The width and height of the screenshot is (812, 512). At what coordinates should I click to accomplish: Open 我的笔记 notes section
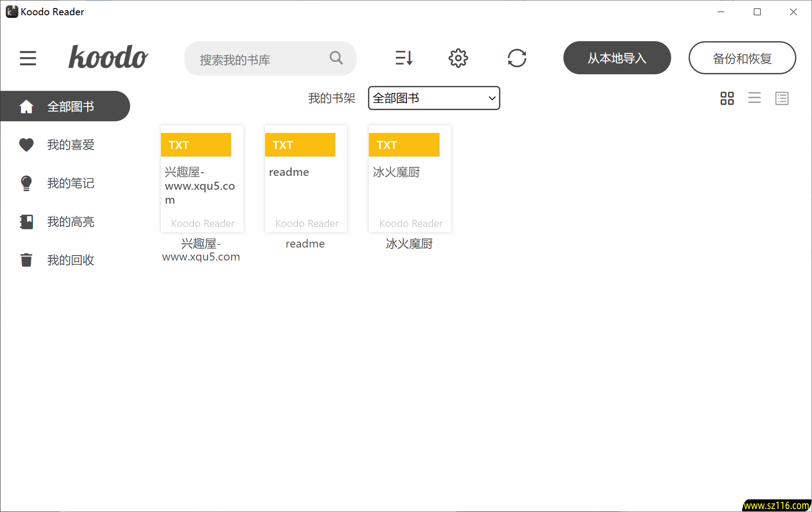coord(70,183)
